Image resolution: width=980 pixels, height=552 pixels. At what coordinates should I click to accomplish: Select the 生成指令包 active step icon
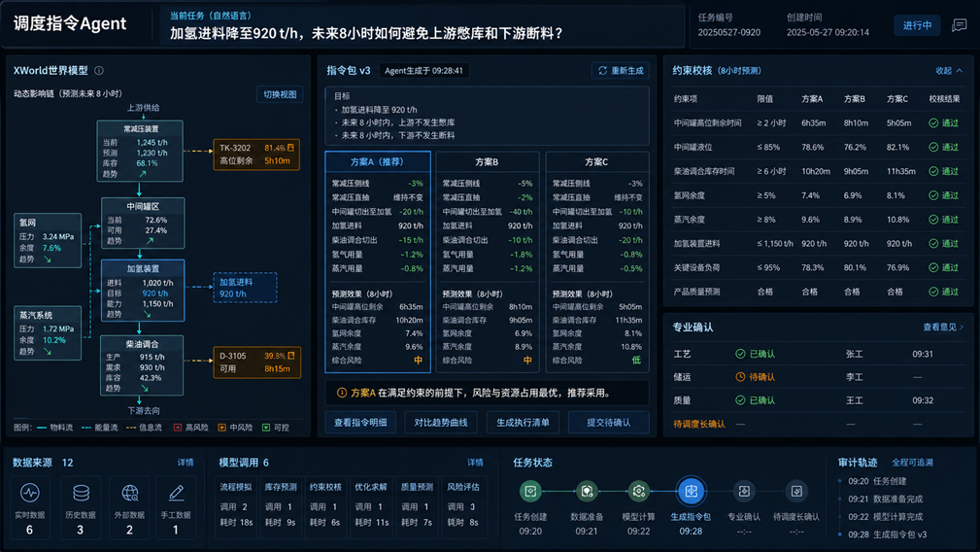click(x=691, y=492)
